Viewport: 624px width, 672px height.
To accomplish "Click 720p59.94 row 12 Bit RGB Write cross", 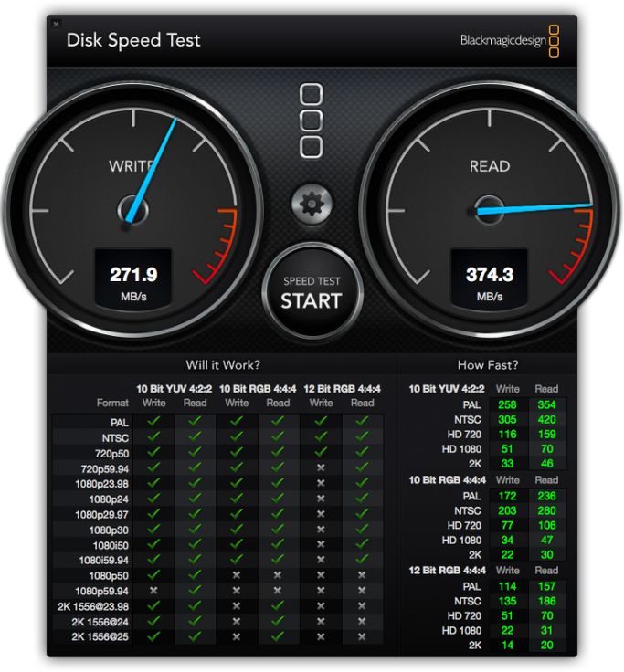I will [321, 467].
